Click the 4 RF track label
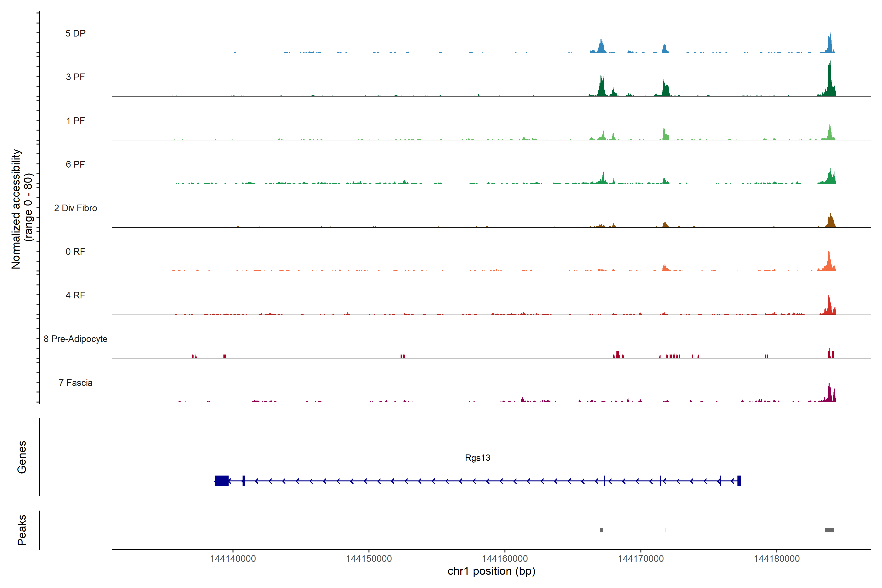This screenshot has height=588, width=882. coord(75,295)
